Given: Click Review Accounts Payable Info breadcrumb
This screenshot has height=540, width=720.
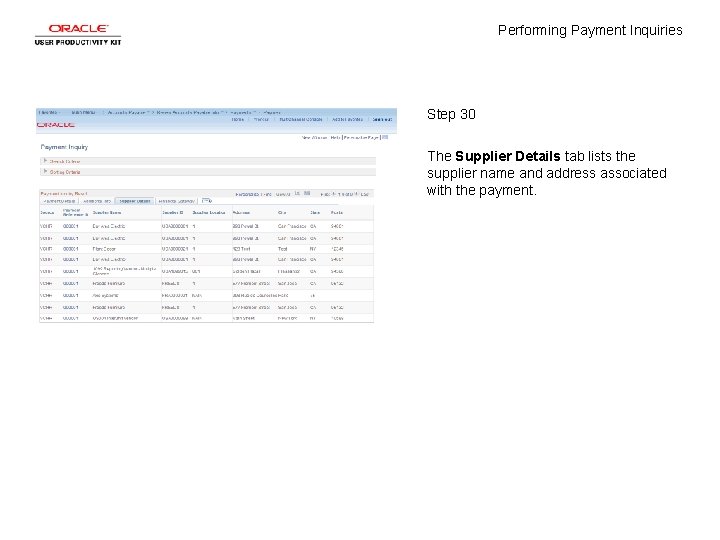Looking at the screenshot, I should tap(189, 112).
